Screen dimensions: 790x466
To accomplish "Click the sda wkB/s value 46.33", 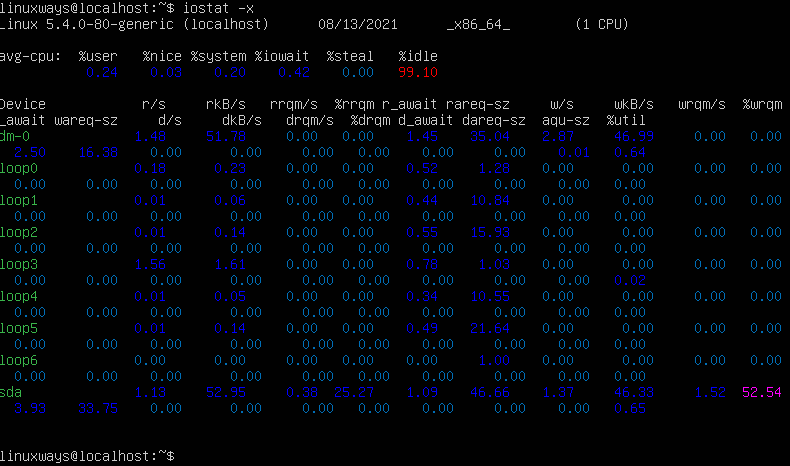I will point(634,392).
